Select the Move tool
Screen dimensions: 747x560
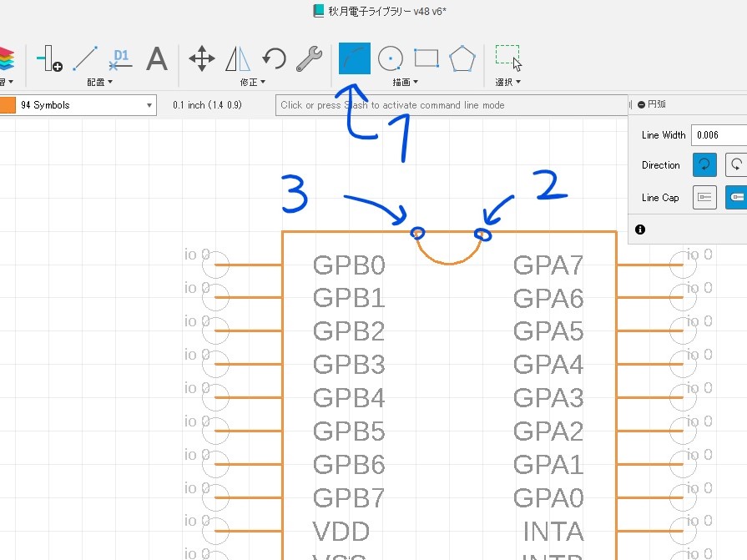pos(201,58)
